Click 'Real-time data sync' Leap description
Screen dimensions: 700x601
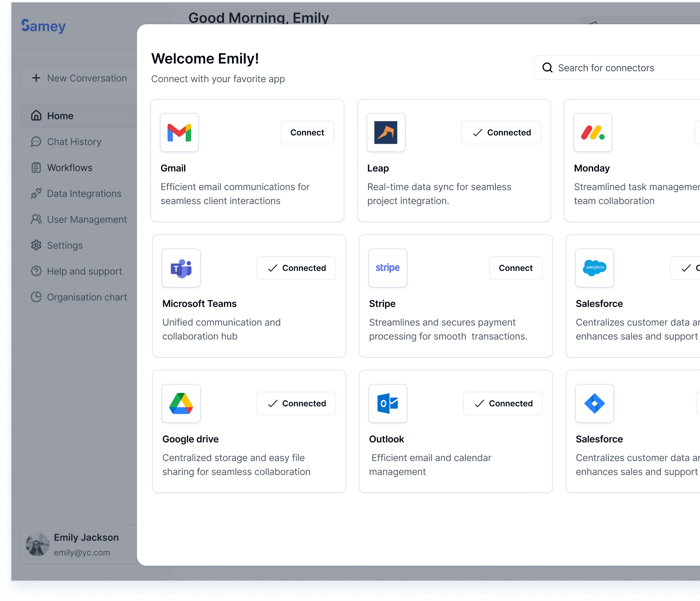[439, 194]
